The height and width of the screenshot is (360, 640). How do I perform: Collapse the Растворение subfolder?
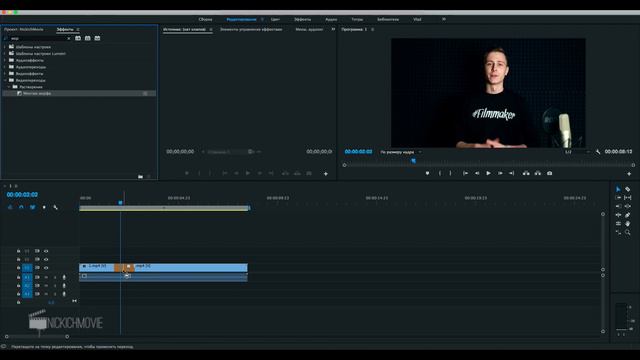click(9, 87)
